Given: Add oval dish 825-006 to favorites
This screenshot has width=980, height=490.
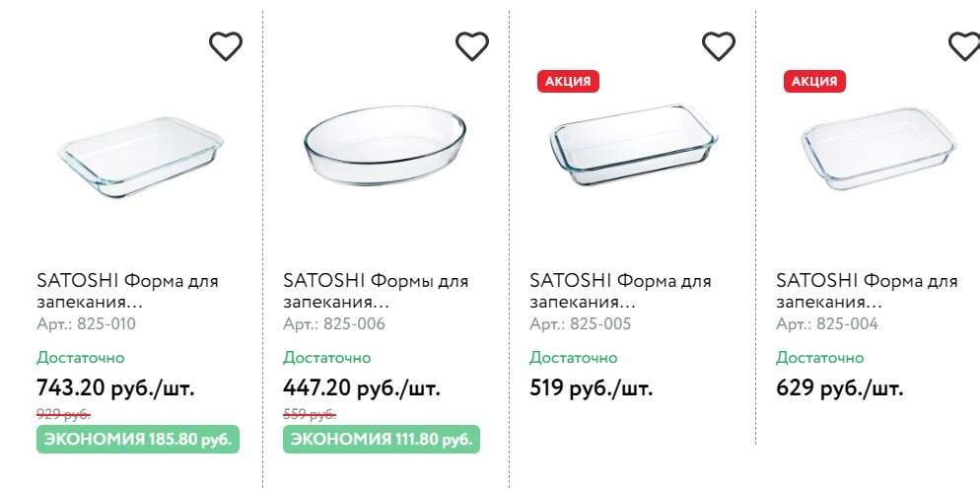Looking at the screenshot, I should (472, 45).
